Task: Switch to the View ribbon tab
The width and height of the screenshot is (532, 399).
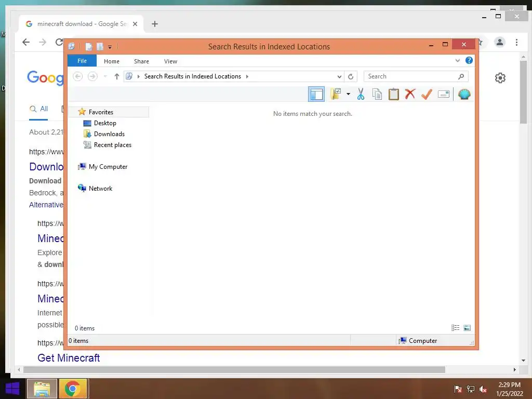Action: (170, 61)
